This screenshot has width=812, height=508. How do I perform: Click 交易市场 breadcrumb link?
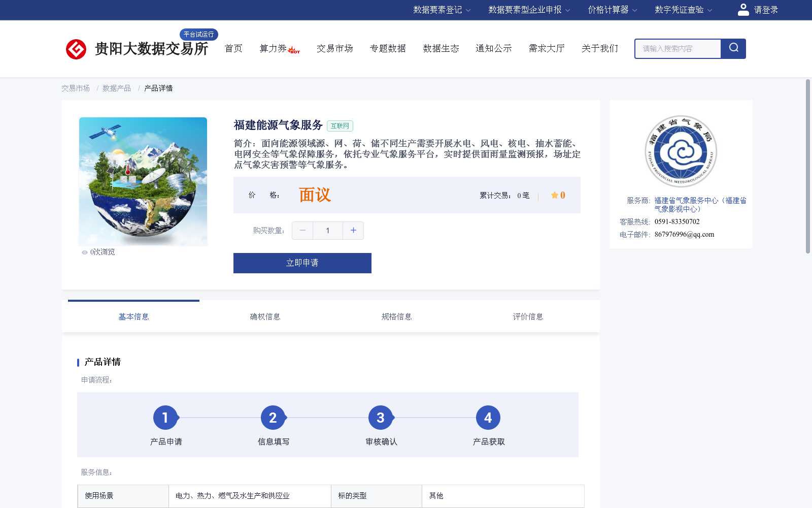pyautogui.click(x=76, y=88)
